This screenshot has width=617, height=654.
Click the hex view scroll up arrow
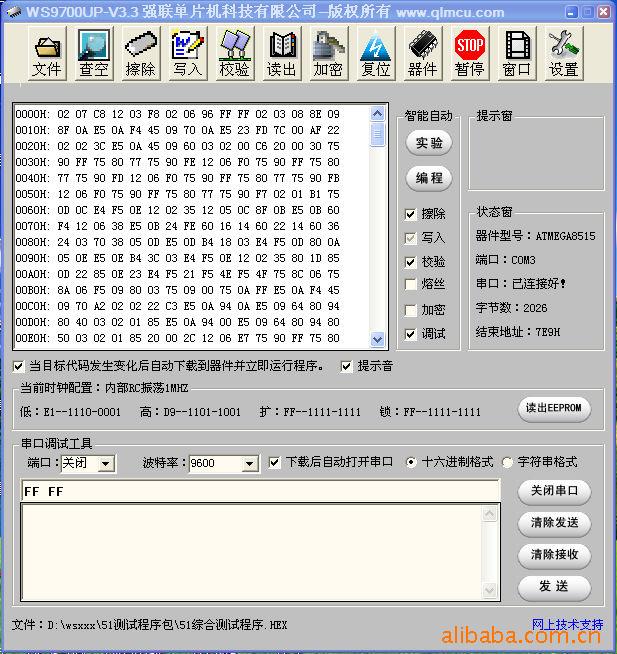point(378,113)
